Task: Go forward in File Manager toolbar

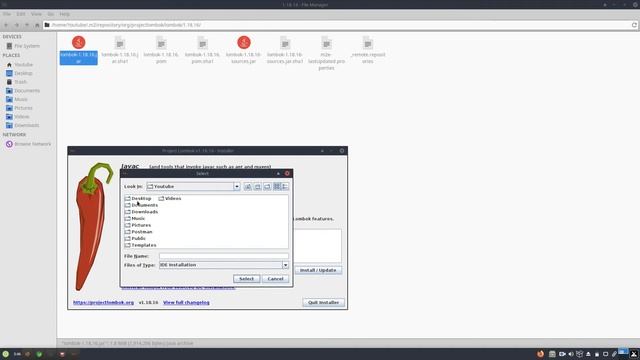Action: click(17, 25)
